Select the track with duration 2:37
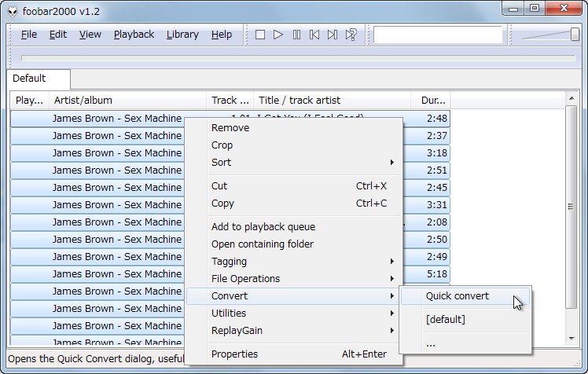The image size is (588, 374). click(230, 136)
